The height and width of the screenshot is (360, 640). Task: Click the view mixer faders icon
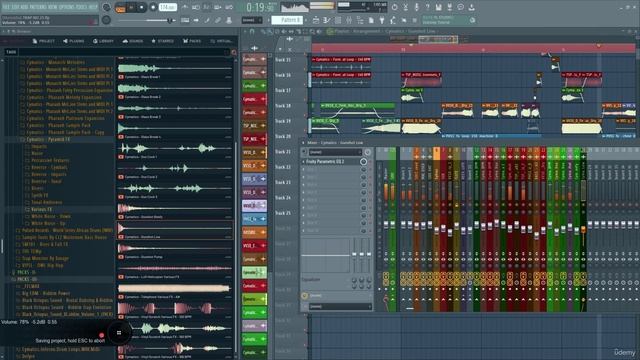[349, 20]
